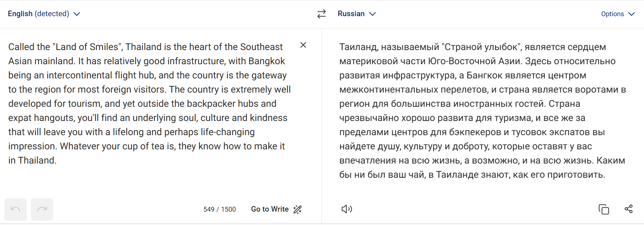Click the translated Russian text area
644x225 pixels.
coord(482,118)
